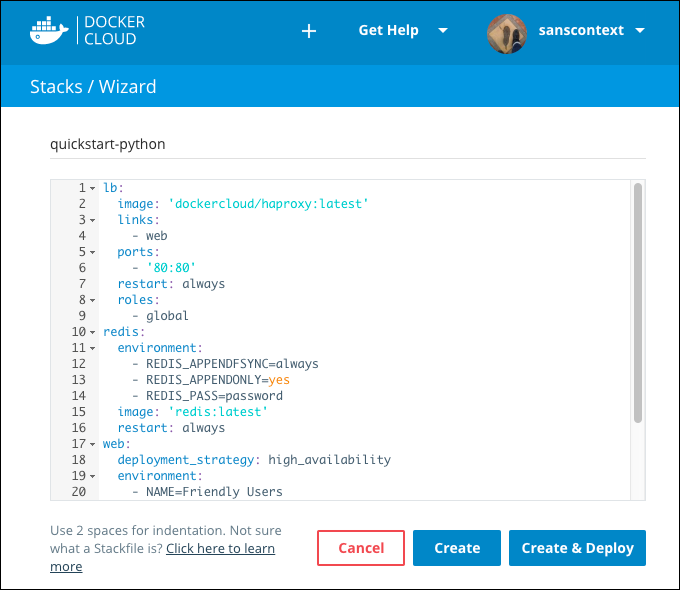Click Stacks in the breadcrumb
The height and width of the screenshot is (590, 680).
point(56,87)
